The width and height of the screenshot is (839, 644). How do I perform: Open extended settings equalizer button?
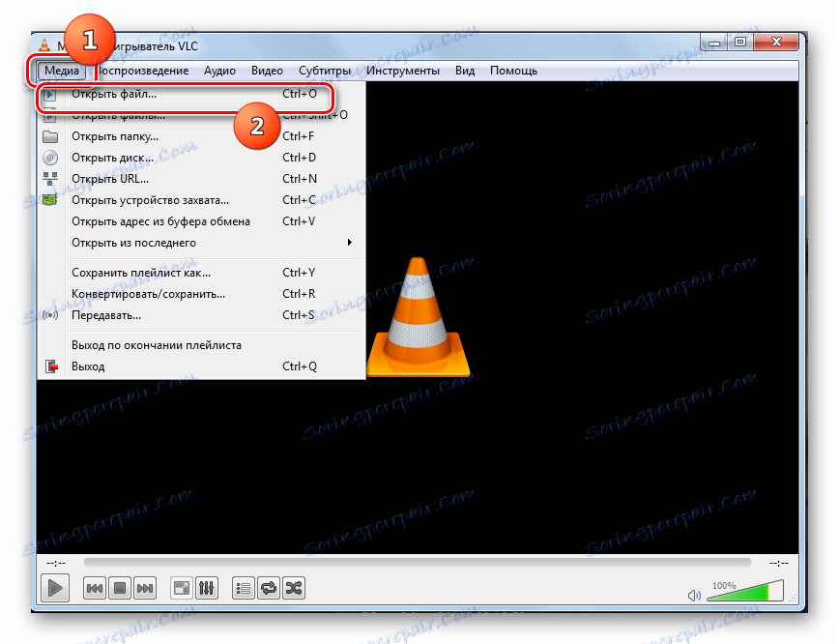(x=207, y=589)
